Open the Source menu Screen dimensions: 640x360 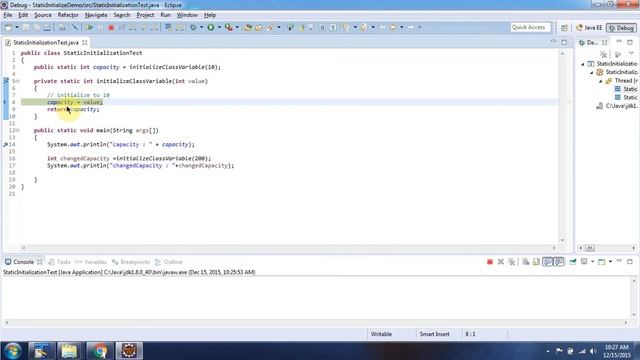(x=43, y=15)
